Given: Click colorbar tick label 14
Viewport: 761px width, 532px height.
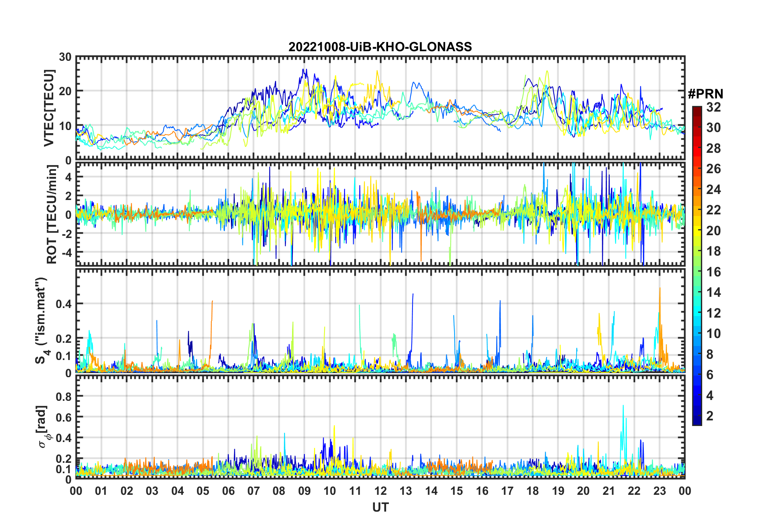Looking at the screenshot, I should (x=713, y=292).
